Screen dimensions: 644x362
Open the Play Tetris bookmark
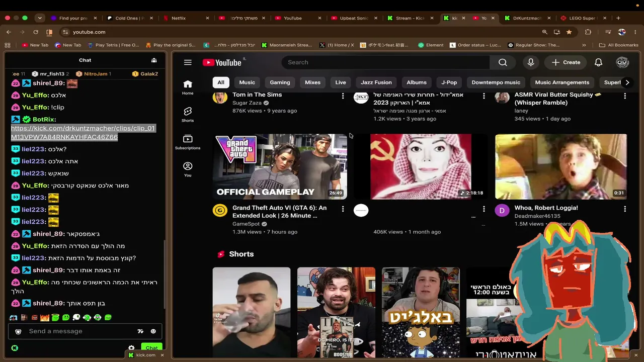113,45
